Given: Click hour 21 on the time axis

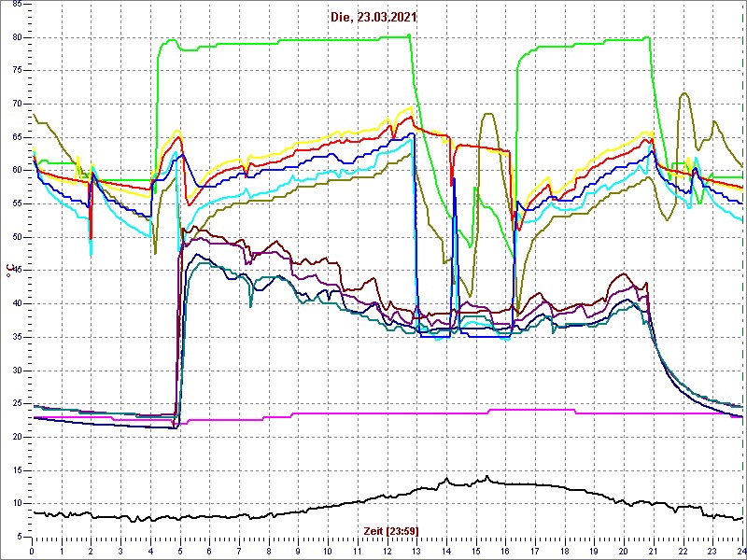Looking at the screenshot, I should [654, 551].
